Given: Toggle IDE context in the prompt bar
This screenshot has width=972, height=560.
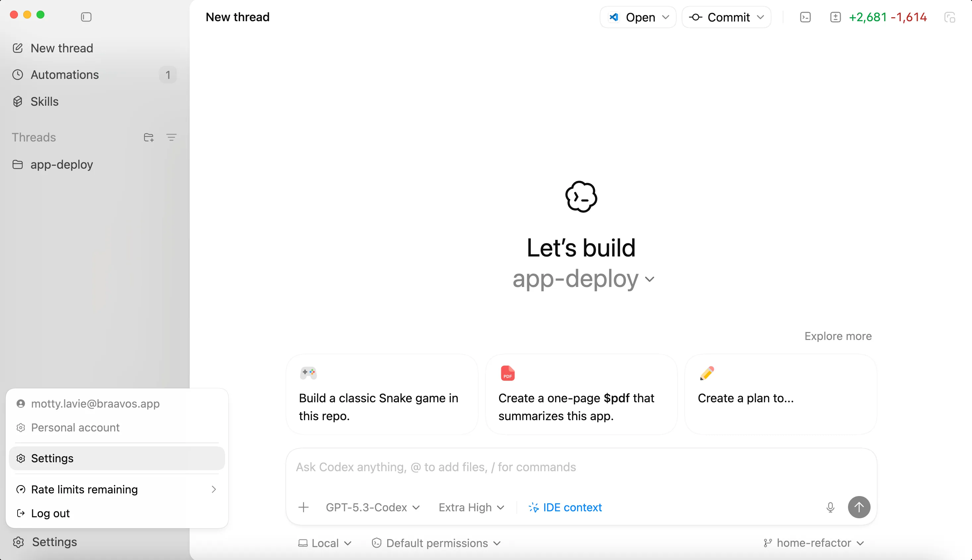Looking at the screenshot, I should (565, 507).
